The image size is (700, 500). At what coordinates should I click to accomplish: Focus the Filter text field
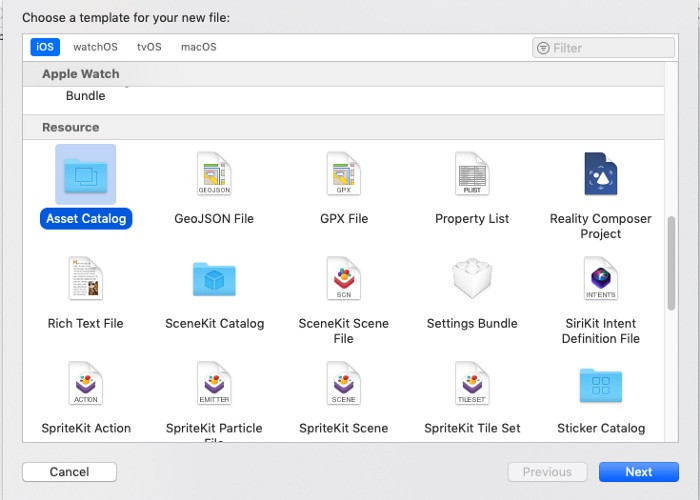pyautogui.click(x=604, y=48)
